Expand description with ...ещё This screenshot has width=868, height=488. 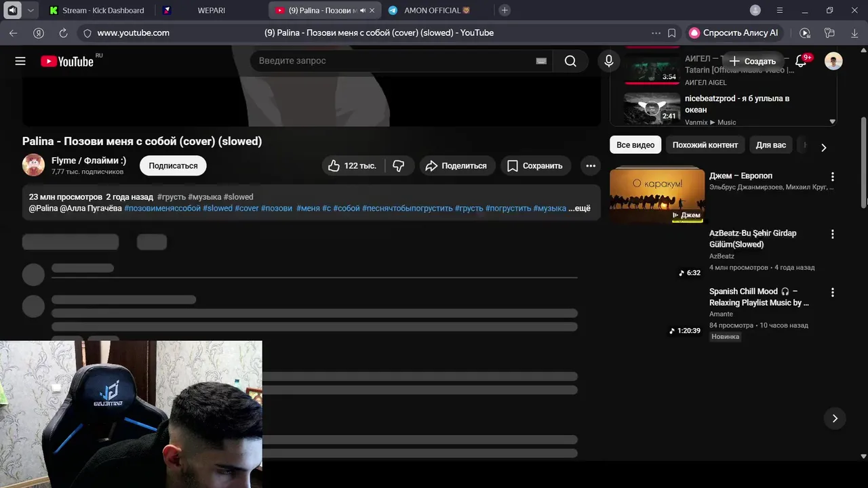[579, 208]
